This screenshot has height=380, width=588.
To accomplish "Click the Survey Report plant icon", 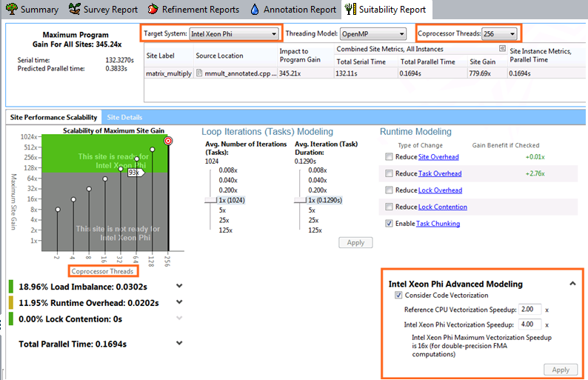I will point(75,10).
